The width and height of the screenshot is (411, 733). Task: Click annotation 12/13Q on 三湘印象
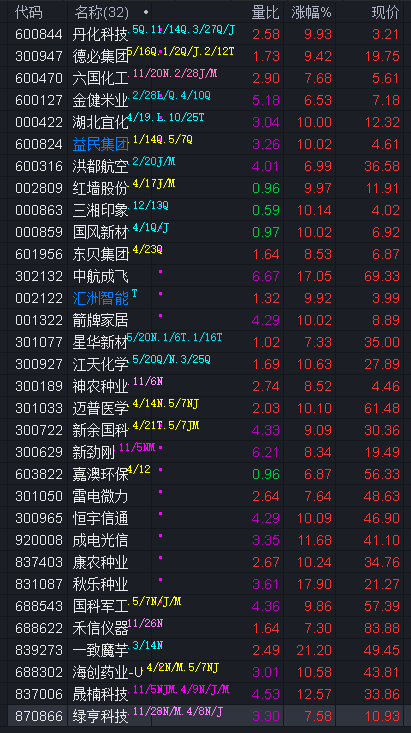(151, 205)
